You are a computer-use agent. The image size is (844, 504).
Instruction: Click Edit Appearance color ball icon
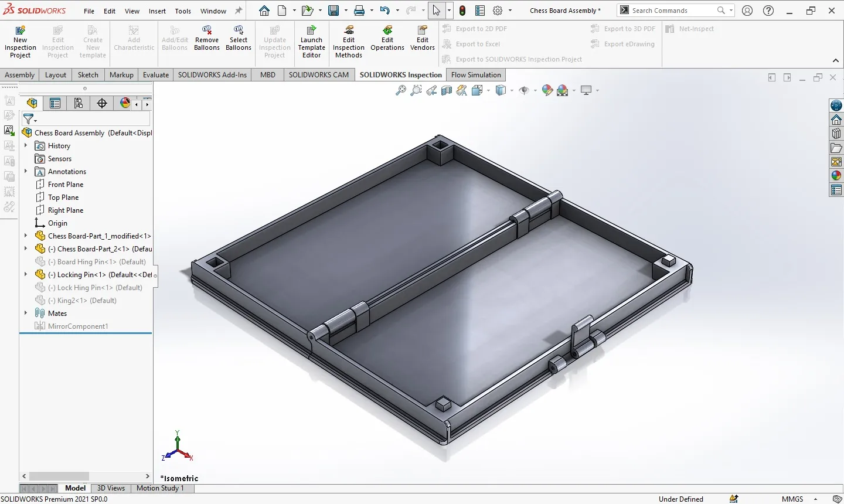(x=547, y=90)
